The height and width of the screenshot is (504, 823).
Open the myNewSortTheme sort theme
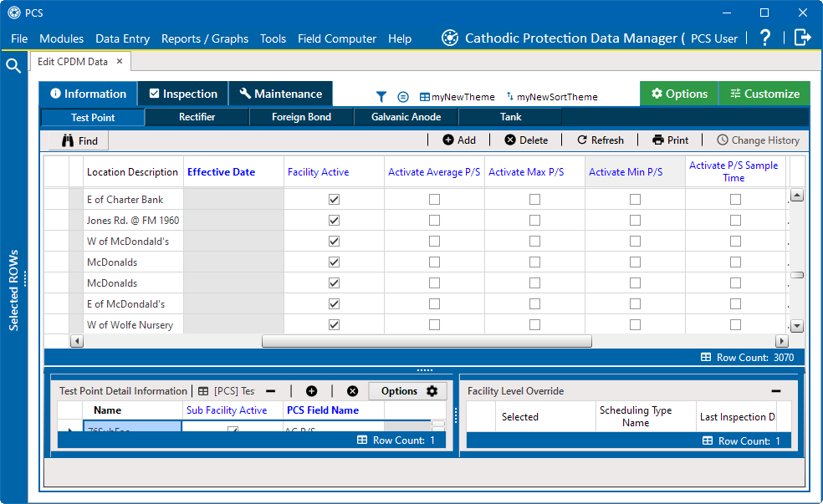click(x=552, y=96)
